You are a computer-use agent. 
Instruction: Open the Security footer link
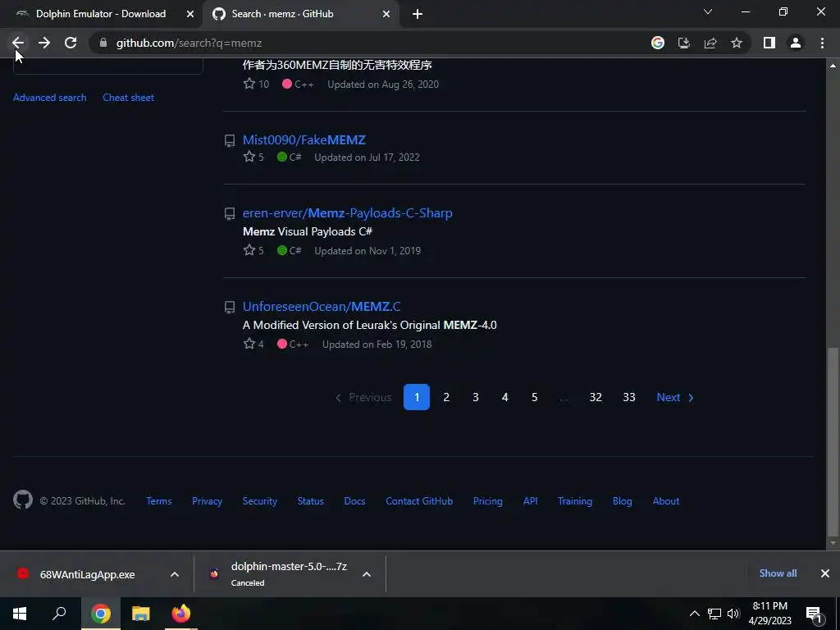point(260,501)
